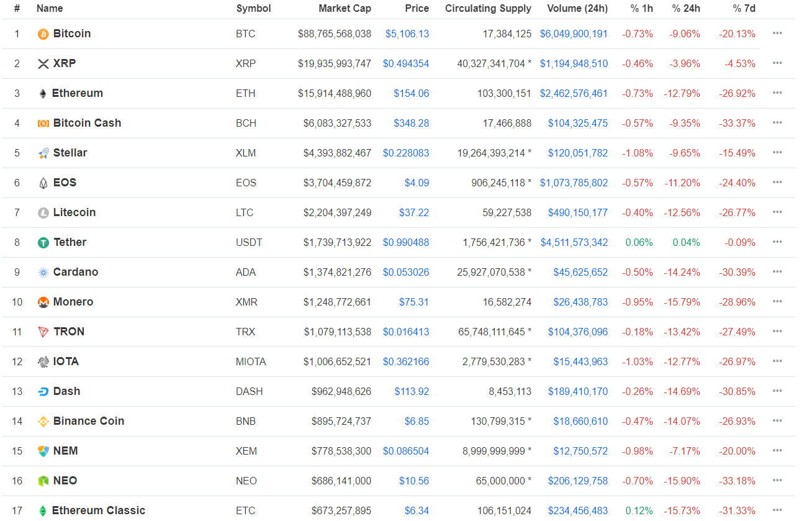Open the Binance Coin name link

pyautogui.click(x=89, y=421)
